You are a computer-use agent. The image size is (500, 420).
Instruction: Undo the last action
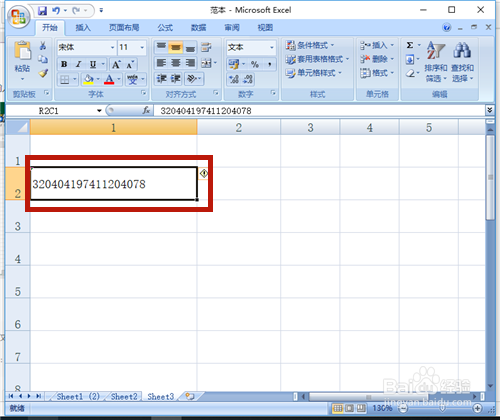56,11
